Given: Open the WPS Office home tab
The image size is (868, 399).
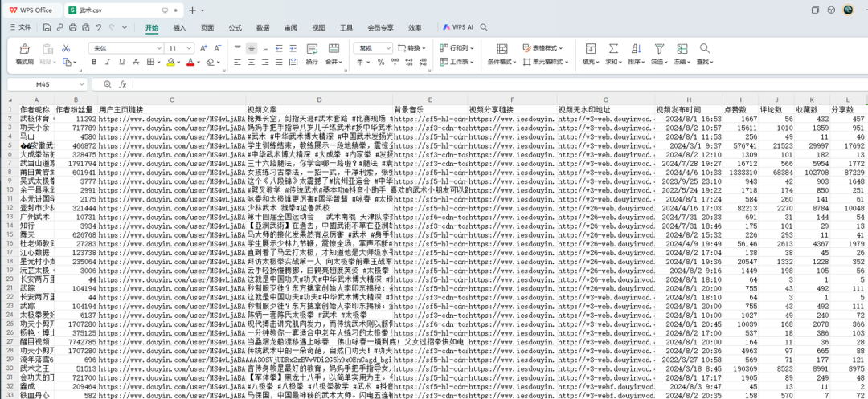Looking at the screenshot, I should 31,10.
